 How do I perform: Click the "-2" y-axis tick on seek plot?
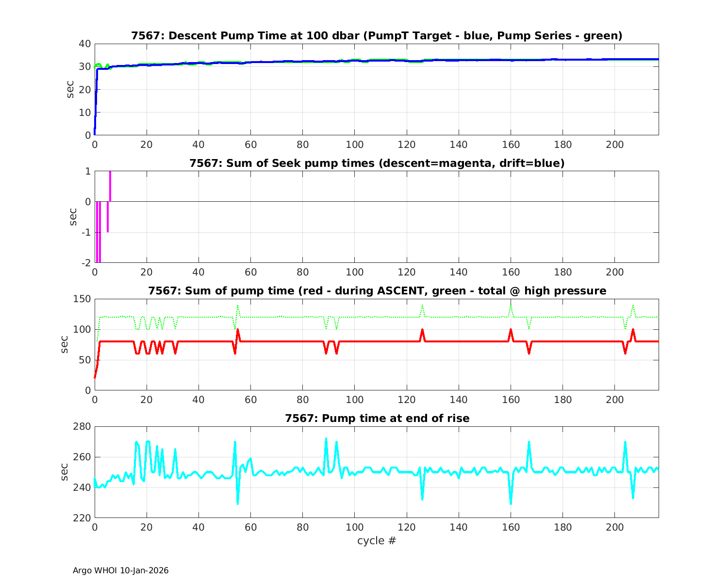point(85,263)
